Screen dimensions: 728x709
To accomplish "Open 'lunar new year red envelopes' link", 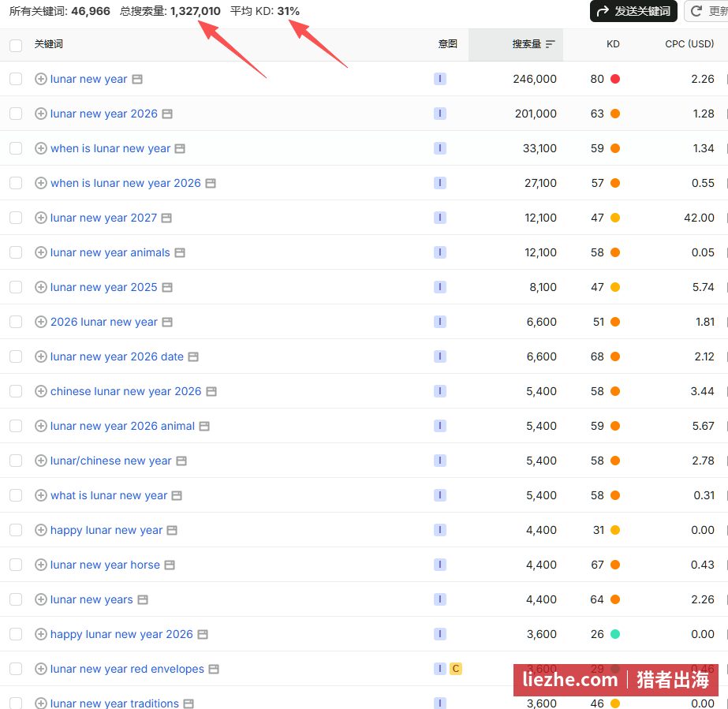I will pos(127,669).
